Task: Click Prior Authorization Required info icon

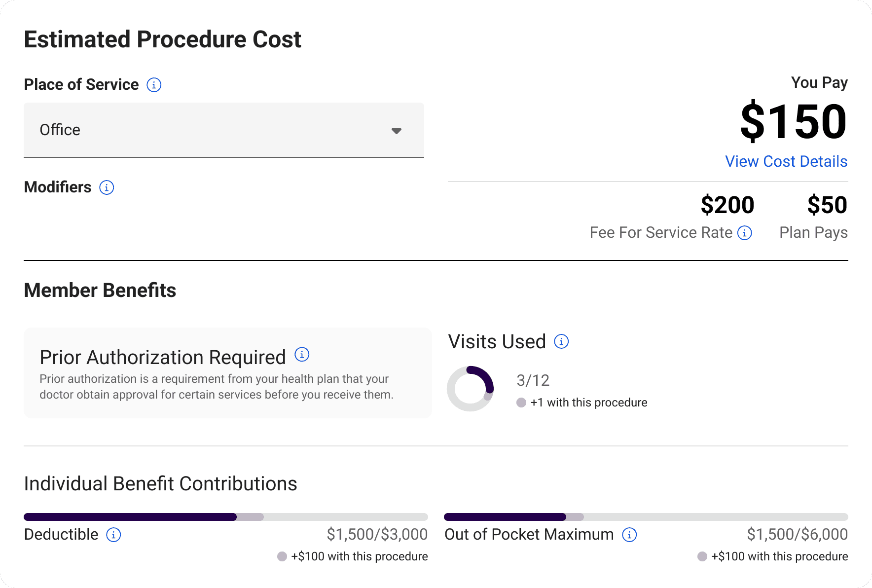Action: coord(302,354)
